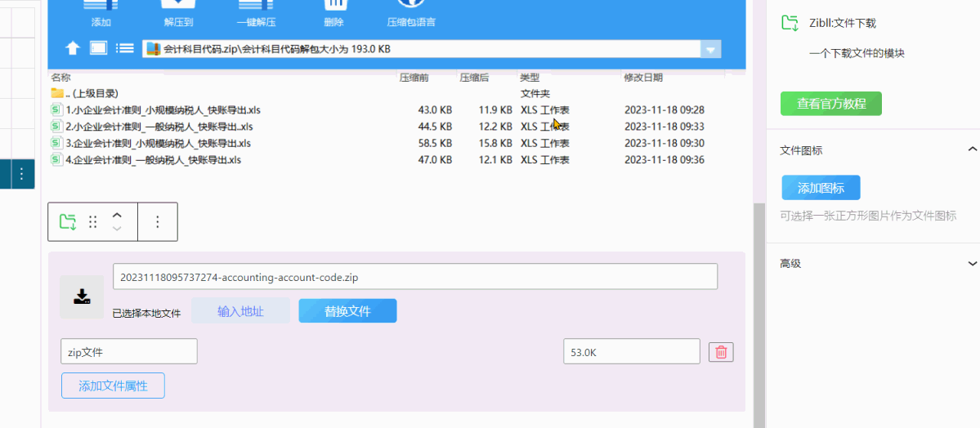Click the 查看官方教程 button

point(831,104)
